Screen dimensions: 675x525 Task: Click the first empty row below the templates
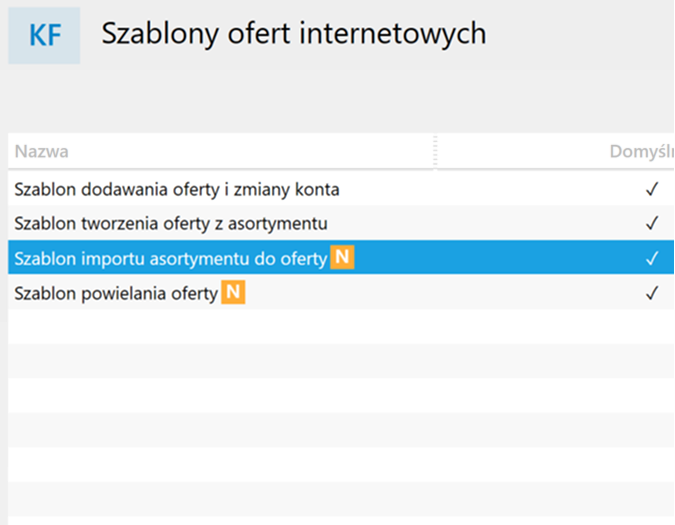(341, 327)
